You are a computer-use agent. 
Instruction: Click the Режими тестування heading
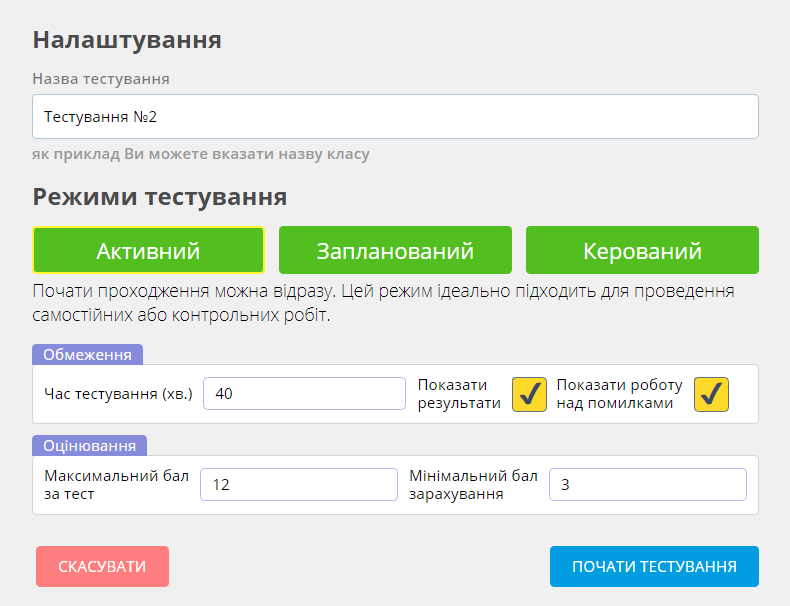pos(160,196)
